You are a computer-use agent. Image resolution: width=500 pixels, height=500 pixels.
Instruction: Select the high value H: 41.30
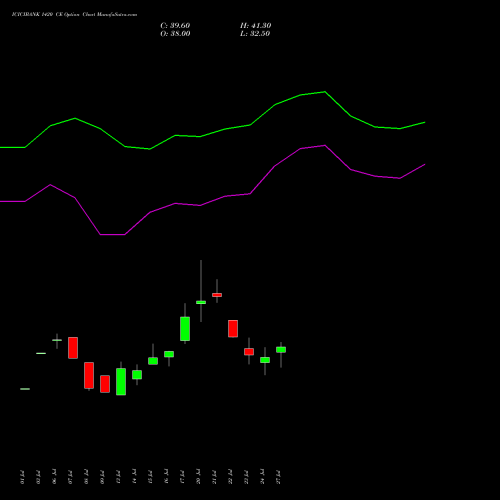(256, 26)
